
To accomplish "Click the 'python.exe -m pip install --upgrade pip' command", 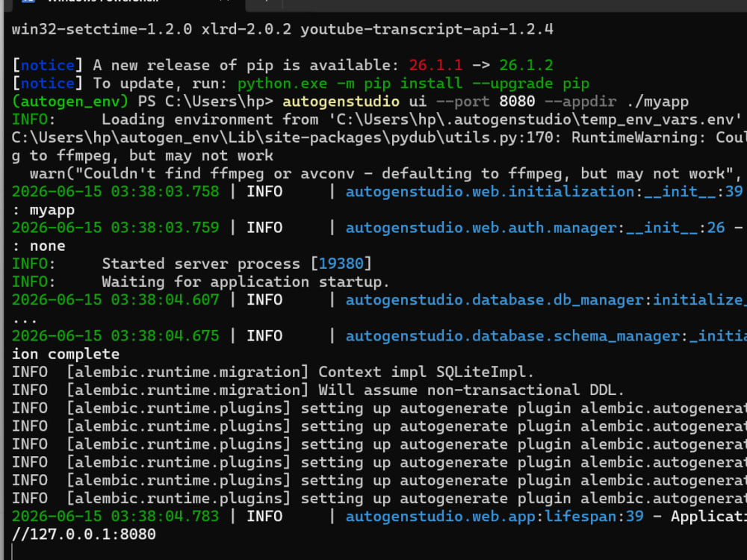I will (414, 84).
